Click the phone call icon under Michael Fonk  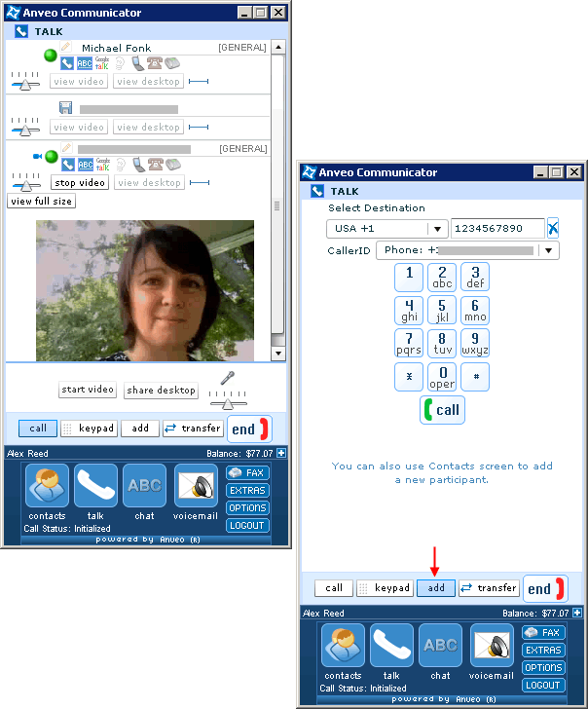67,63
